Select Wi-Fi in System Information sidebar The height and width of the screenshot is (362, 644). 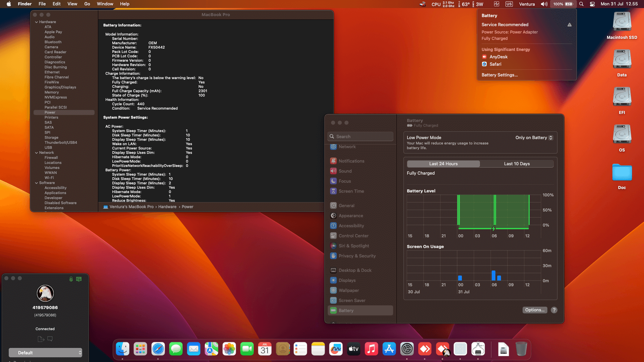click(49, 178)
